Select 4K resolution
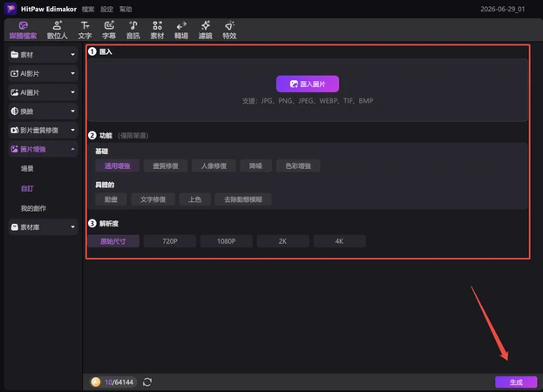Viewport: 543px width, 392px height. pyautogui.click(x=339, y=241)
